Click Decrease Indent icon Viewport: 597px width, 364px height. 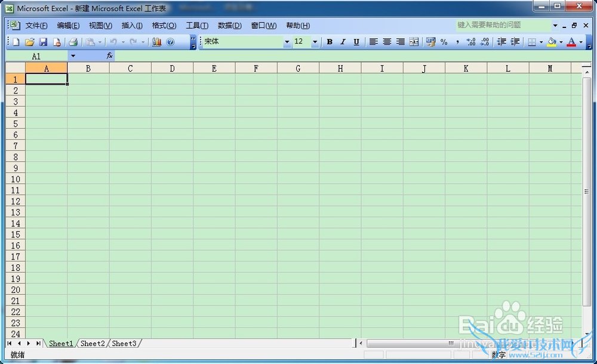point(501,42)
